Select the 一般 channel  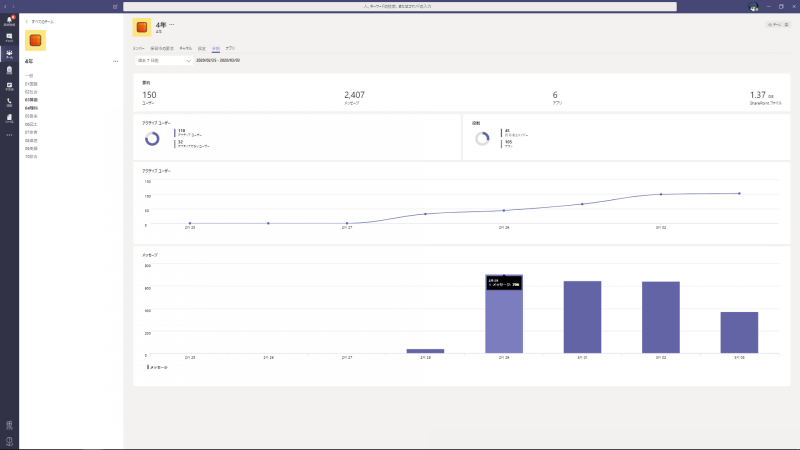29,75
